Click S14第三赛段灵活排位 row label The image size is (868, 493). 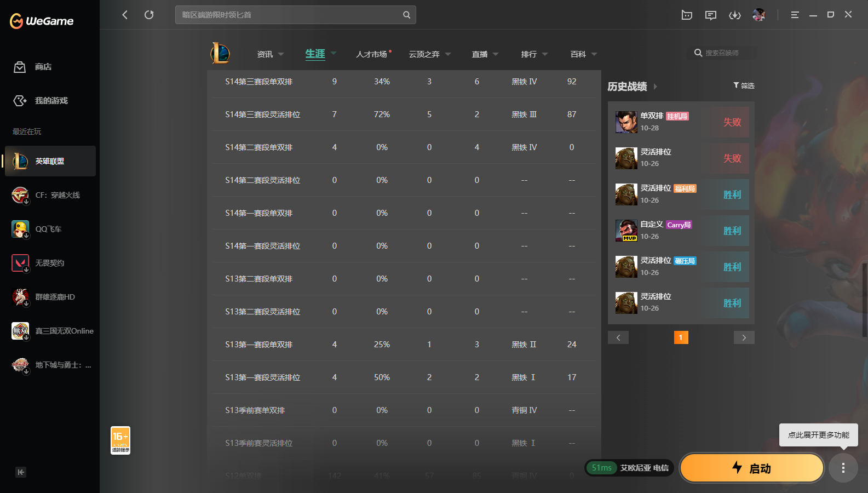pyautogui.click(x=262, y=114)
